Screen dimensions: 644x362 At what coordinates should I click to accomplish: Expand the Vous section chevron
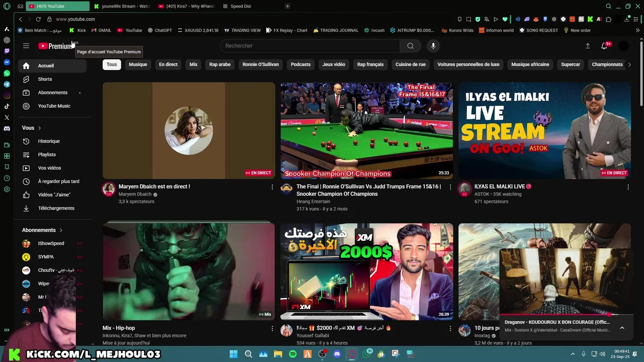tap(39, 128)
